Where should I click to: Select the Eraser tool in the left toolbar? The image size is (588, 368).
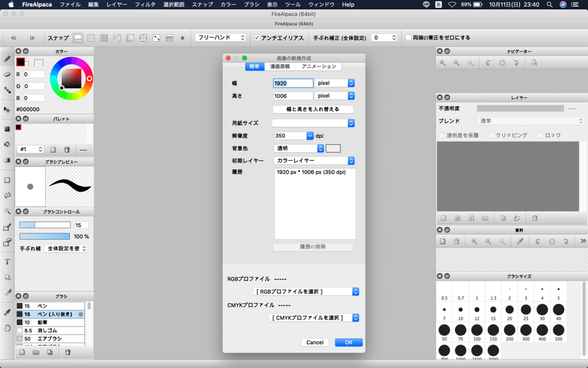coord(7,74)
